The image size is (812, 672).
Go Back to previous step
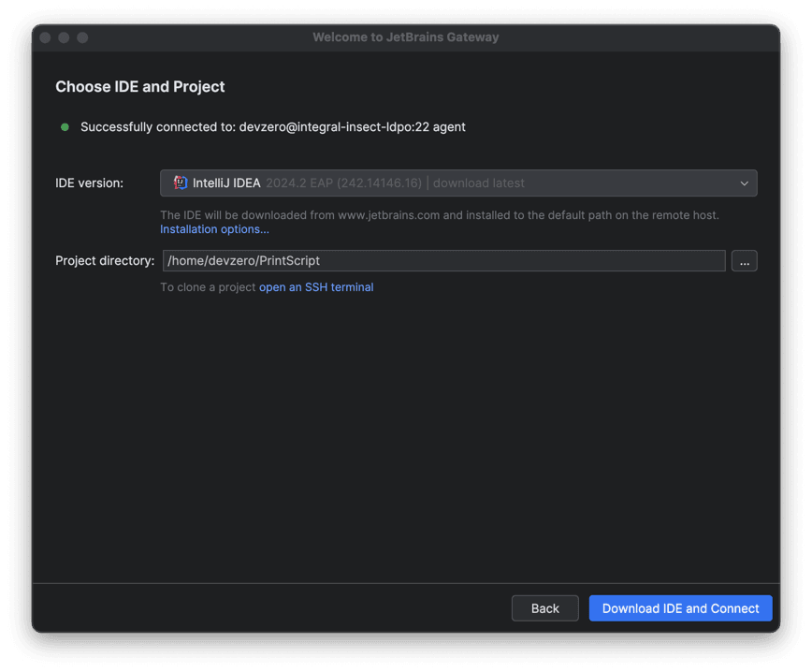(x=544, y=608)
